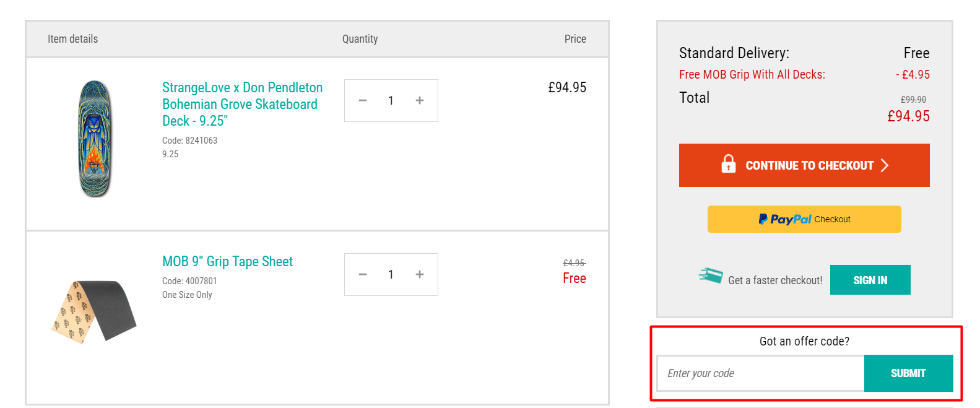This screenshot has width=980, height=408.
Task: Click the chevron arrow on the checkout button
Action: click(886, 165)
